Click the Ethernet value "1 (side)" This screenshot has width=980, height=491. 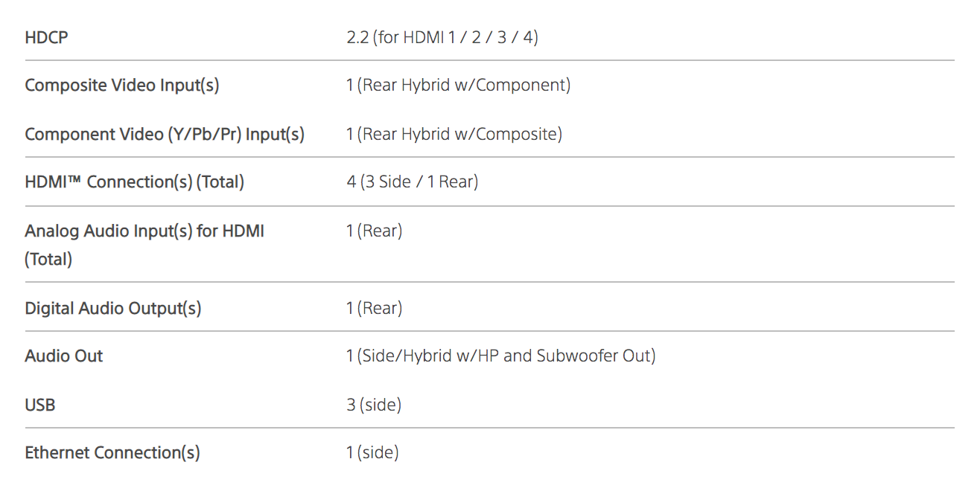click(x=372, y=452)
